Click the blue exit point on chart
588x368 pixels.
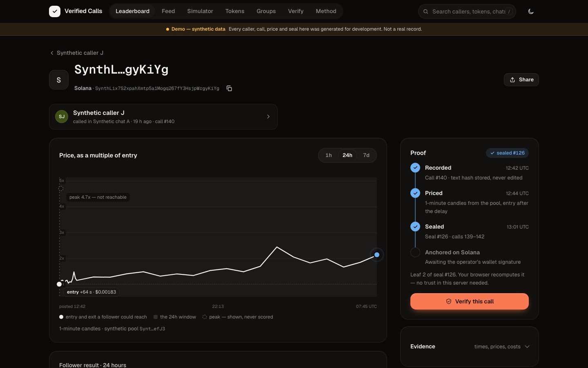click(377, 255)
